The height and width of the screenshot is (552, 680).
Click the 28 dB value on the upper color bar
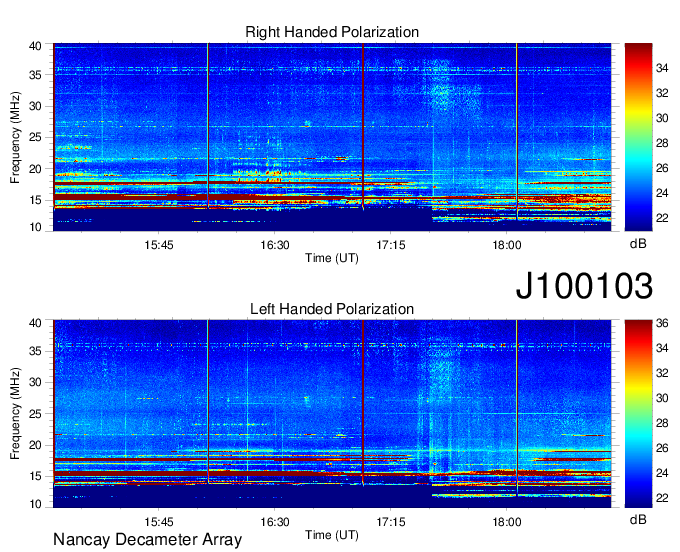pos(662,143)
